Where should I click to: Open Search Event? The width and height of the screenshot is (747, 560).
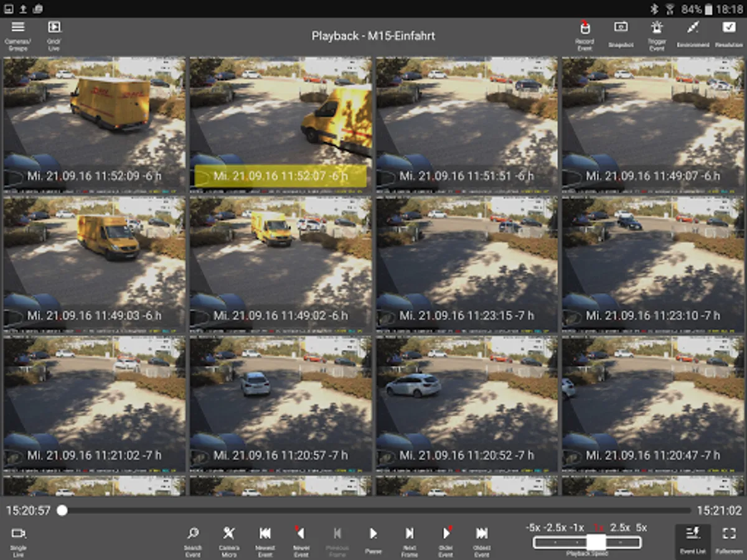(x=193, y=540)
